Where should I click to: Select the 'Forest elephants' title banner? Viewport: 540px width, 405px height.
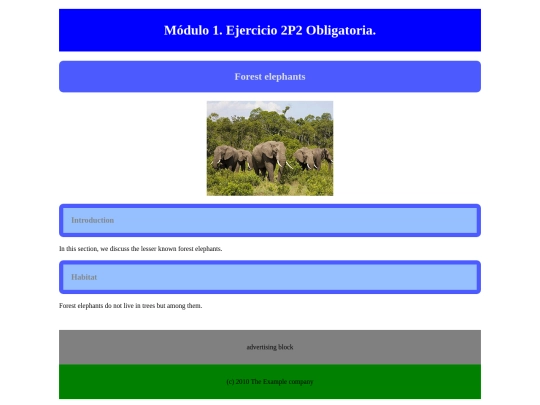[270, 76]
